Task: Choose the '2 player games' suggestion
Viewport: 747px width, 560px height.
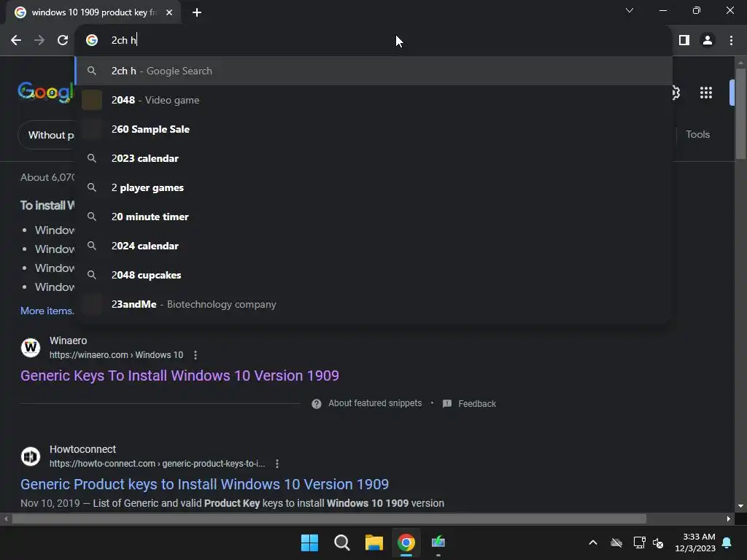Action: pyautogui.click(x=373, y=187)
